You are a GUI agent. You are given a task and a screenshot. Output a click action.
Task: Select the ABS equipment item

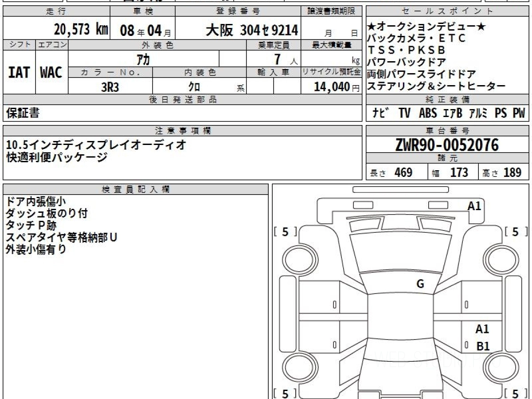tap(428, 113)
